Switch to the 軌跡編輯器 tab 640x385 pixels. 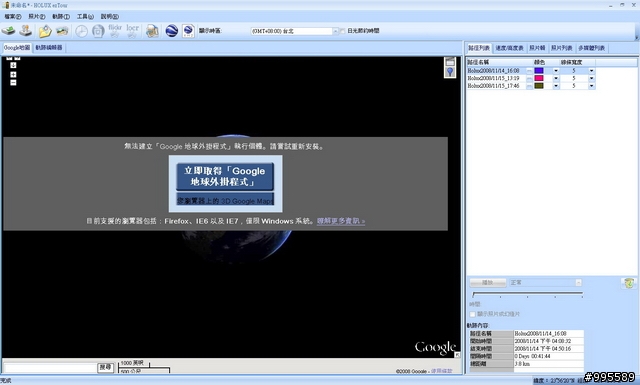tap(49, 48)
